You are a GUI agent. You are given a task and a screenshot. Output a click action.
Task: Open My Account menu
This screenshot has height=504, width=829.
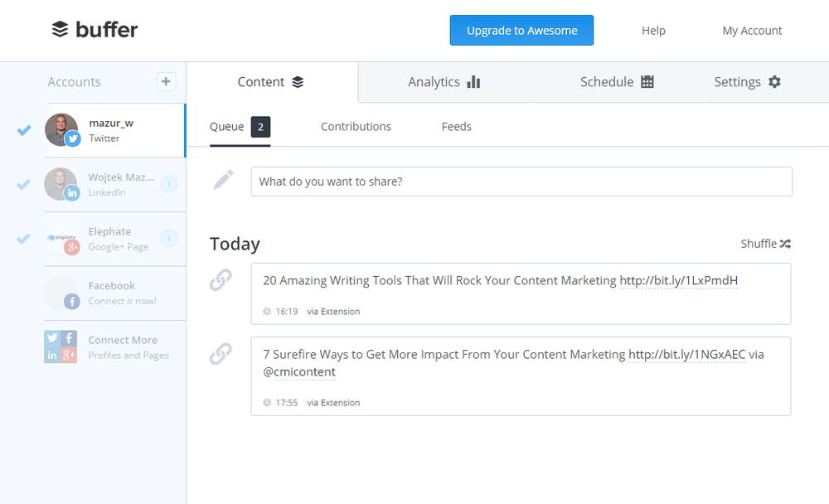pyautogui.click(x=752, y=31)
